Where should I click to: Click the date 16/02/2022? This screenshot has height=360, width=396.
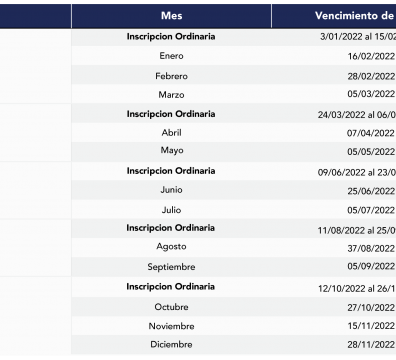371,56
